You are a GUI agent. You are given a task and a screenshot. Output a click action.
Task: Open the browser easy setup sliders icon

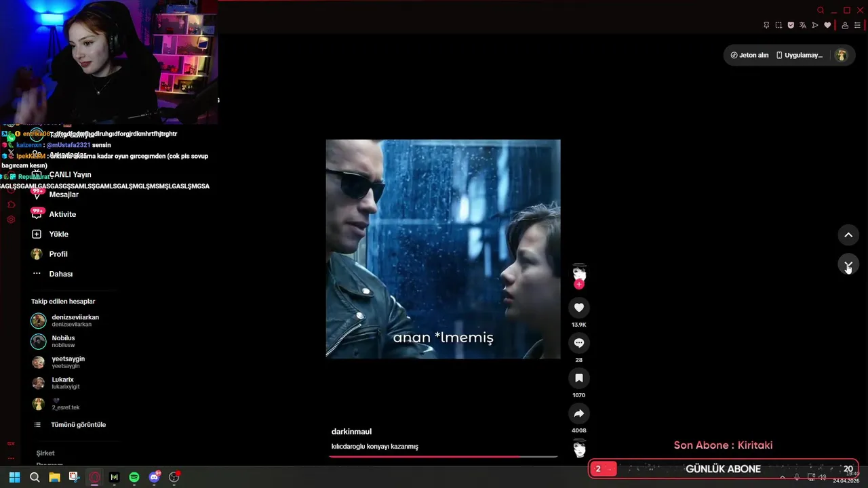[x=857, y=25]
